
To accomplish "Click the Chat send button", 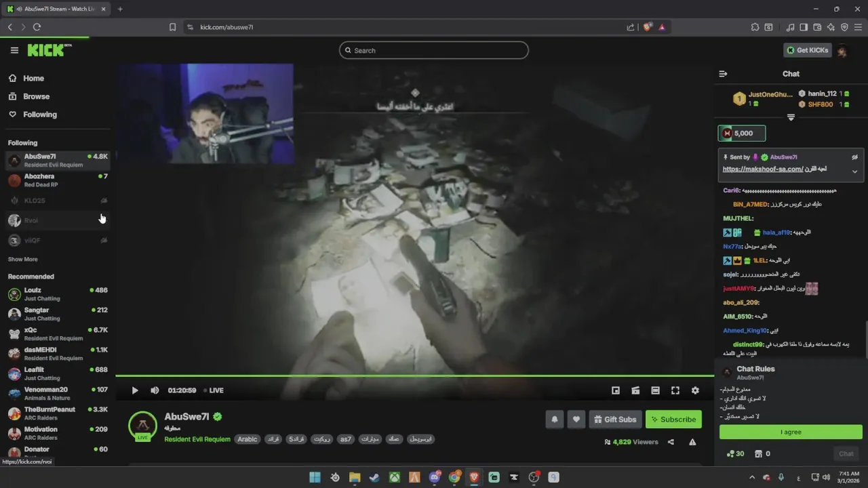I will [x=846, y=454].
